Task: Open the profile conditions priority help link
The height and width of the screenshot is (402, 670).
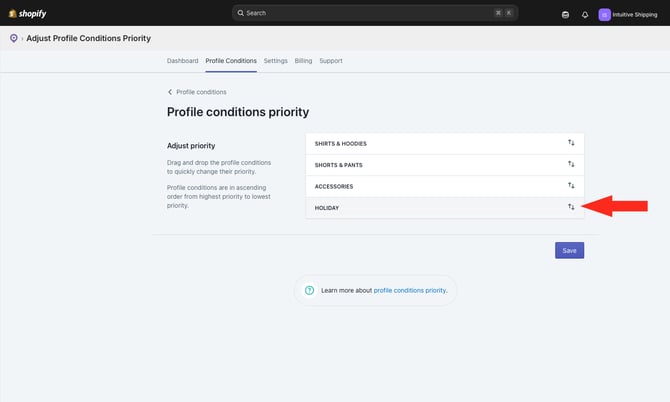Action: pyautogui.click(x=409, y=290)
